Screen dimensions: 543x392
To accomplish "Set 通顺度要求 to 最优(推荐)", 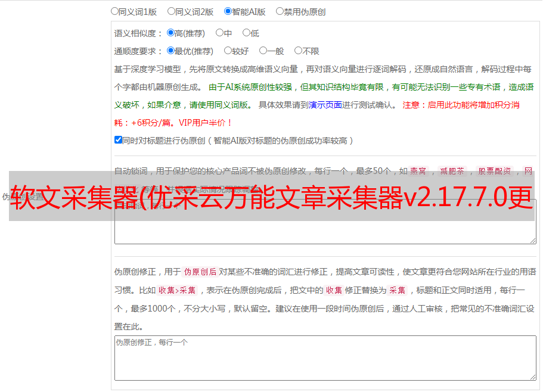I will pos(170,51).
